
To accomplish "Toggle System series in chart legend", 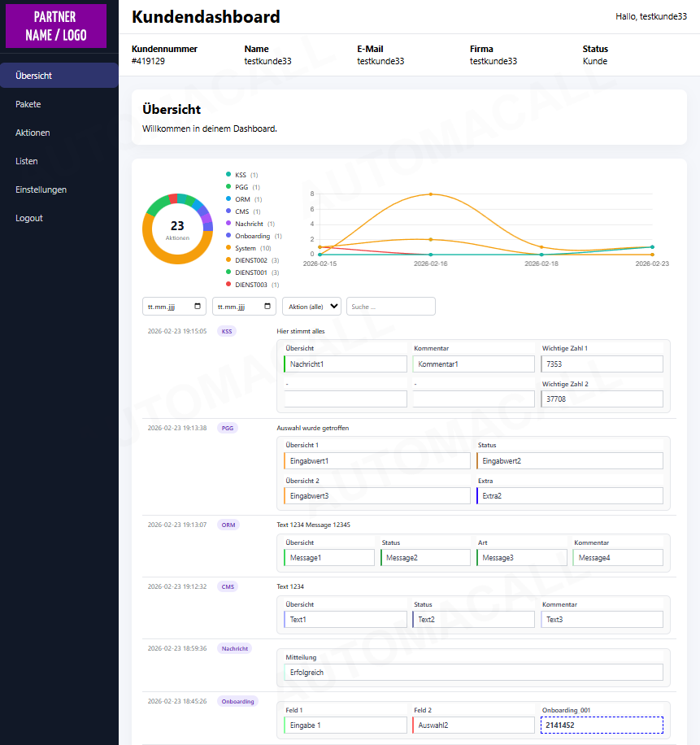I will click(245, 248).
